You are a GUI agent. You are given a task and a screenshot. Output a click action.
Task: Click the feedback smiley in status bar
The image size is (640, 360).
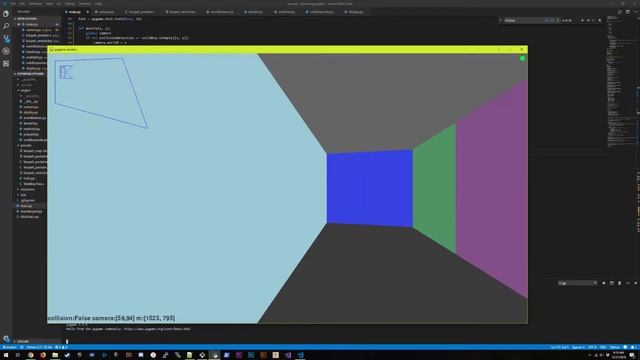(625, 347)
